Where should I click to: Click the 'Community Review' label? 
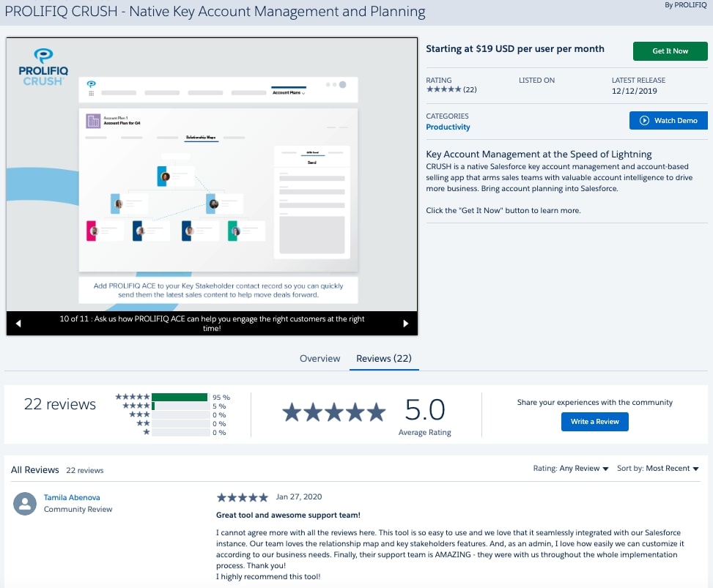point(78,510)
